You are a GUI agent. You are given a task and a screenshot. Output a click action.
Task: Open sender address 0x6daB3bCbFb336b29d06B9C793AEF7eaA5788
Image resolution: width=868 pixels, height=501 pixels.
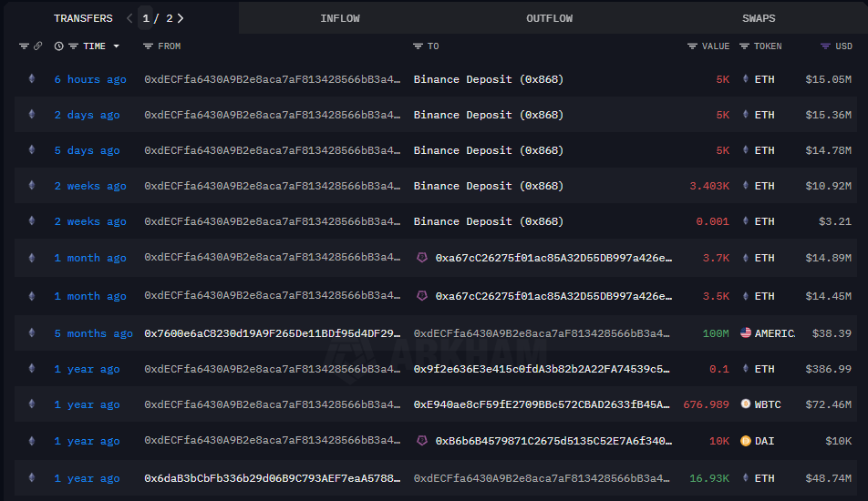pyautogui.click(x=273, y=478)
